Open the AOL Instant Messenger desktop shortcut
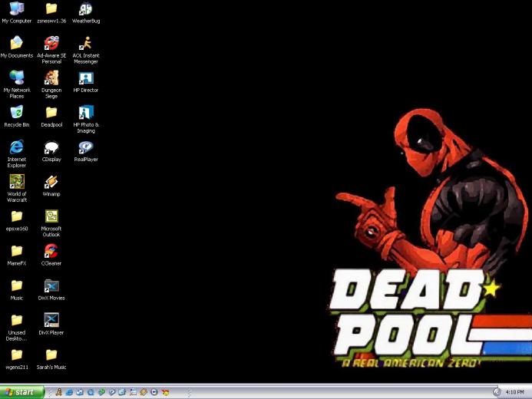 [86, 50]
